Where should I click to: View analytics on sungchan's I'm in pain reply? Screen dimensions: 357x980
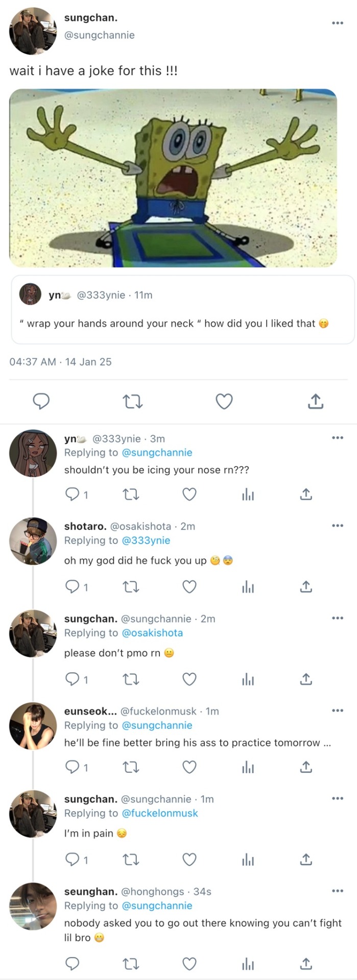point(248,860)
